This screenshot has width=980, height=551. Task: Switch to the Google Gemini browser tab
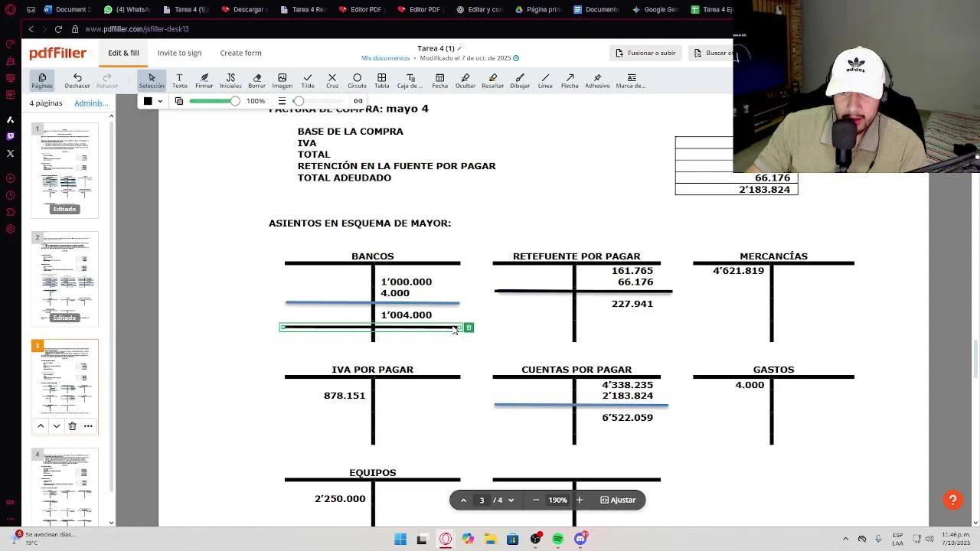(655, 9)
